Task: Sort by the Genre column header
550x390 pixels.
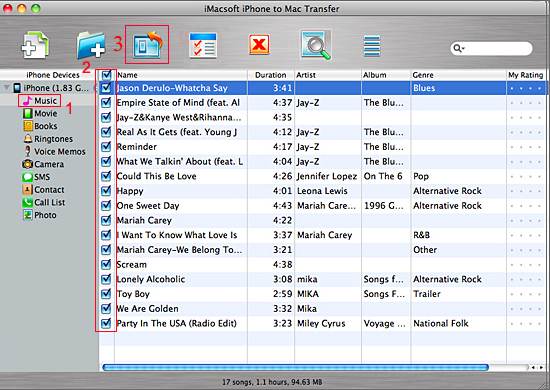Action: (x=458, y=75)
